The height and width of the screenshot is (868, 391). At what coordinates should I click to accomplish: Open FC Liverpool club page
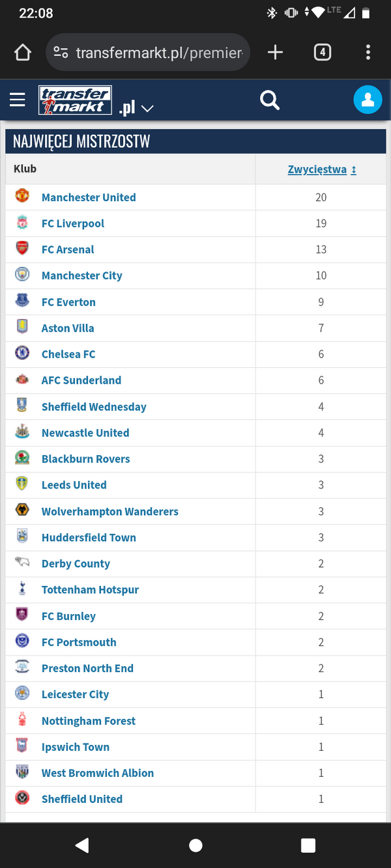click(73, 223)
